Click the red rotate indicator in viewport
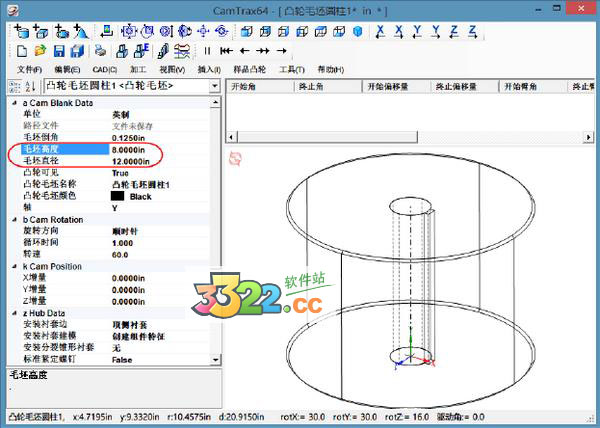 pyautogui.click(x=235, y=158)
